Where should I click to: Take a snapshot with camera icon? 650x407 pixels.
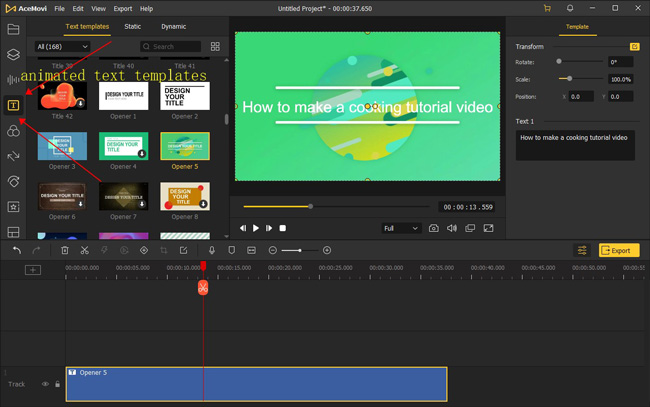(434, 228)
